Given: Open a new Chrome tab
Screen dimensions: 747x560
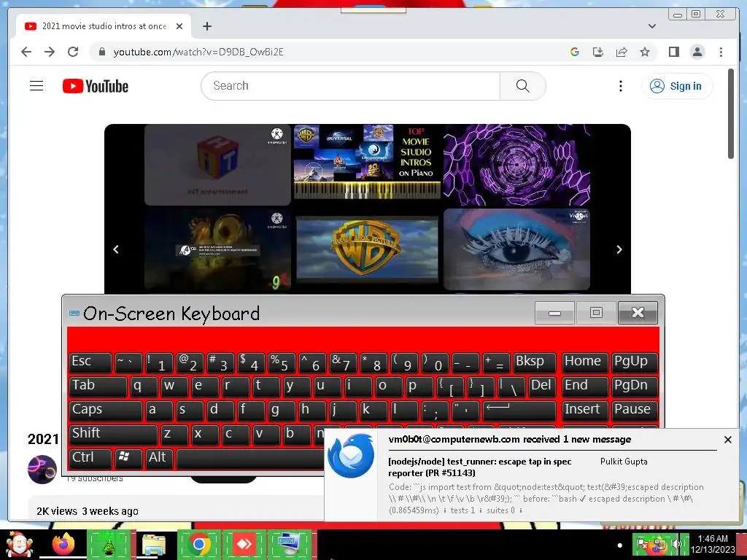Looking at the screenshot, I should pyautogui.click(x=206, y=26).
